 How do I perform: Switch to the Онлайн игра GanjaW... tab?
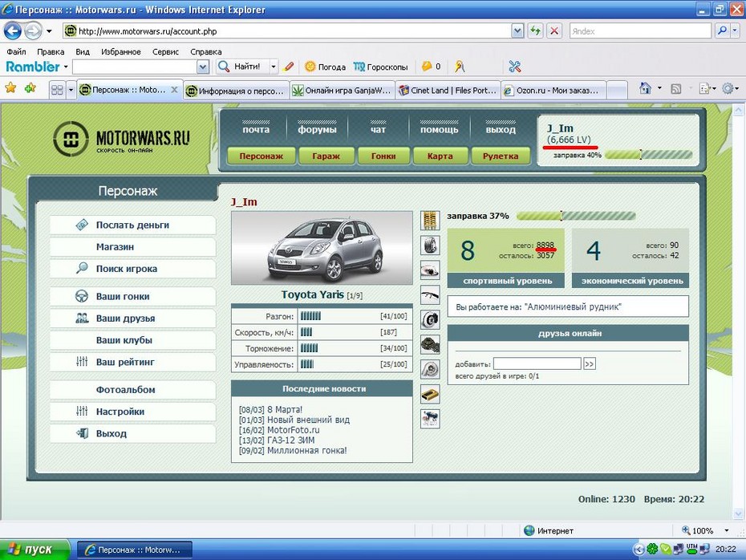[343, 91]
